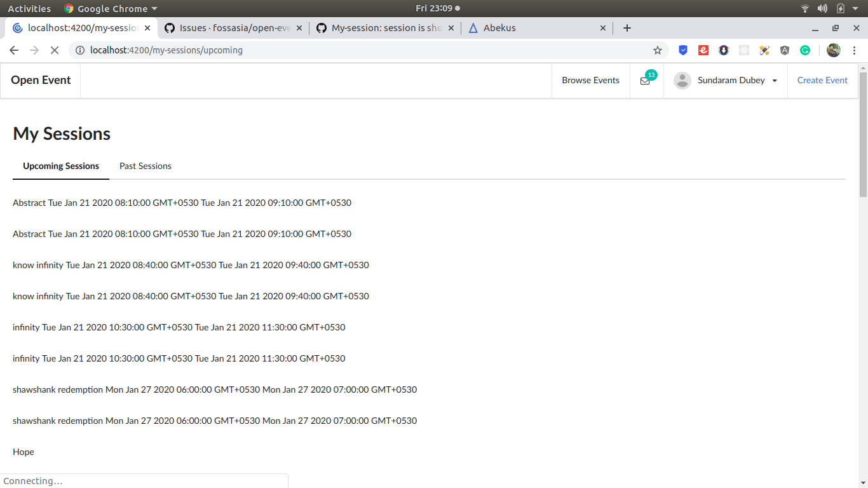The image size is (868, 488).
Task: Click the battery icon in the system tray
Action: tap(840, 8)
